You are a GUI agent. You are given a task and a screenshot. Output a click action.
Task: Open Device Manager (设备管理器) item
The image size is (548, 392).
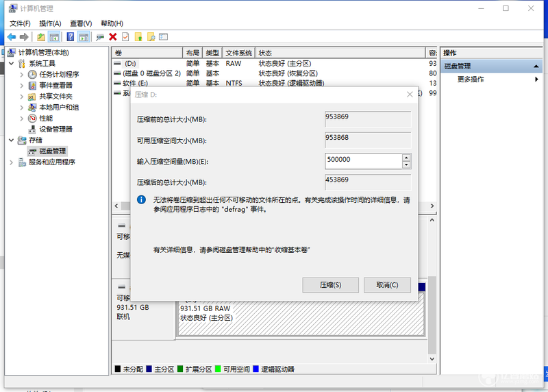55,129
